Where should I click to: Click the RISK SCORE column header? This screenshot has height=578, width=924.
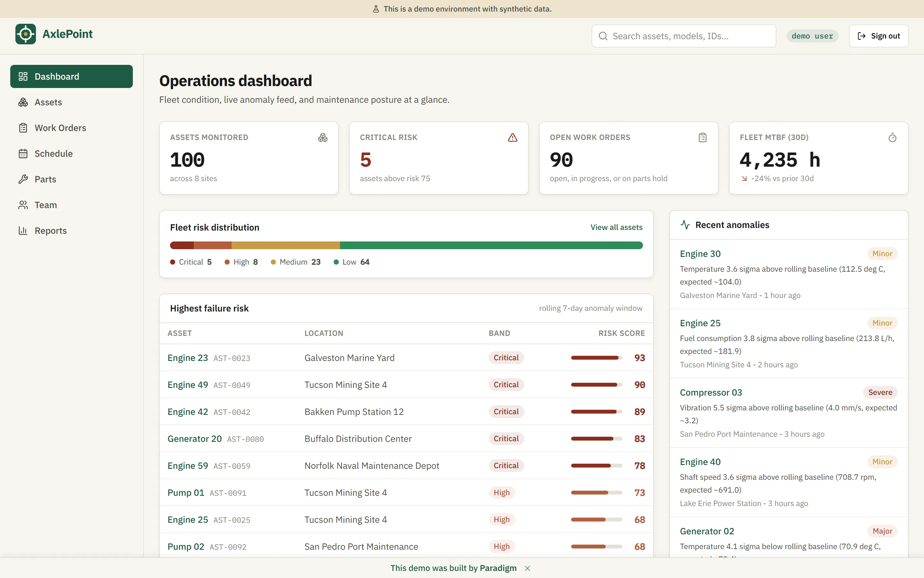[621, 333]
